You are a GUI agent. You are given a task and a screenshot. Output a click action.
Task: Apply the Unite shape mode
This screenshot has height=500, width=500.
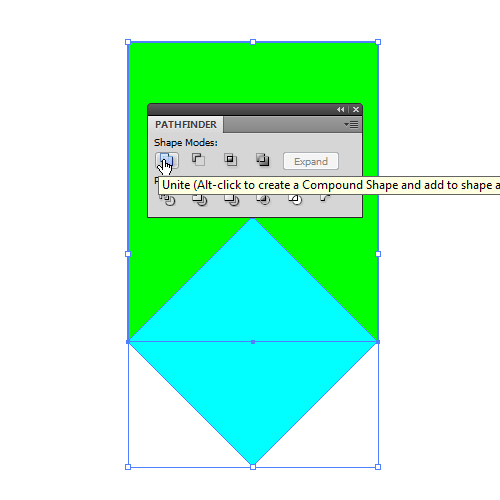167,160
